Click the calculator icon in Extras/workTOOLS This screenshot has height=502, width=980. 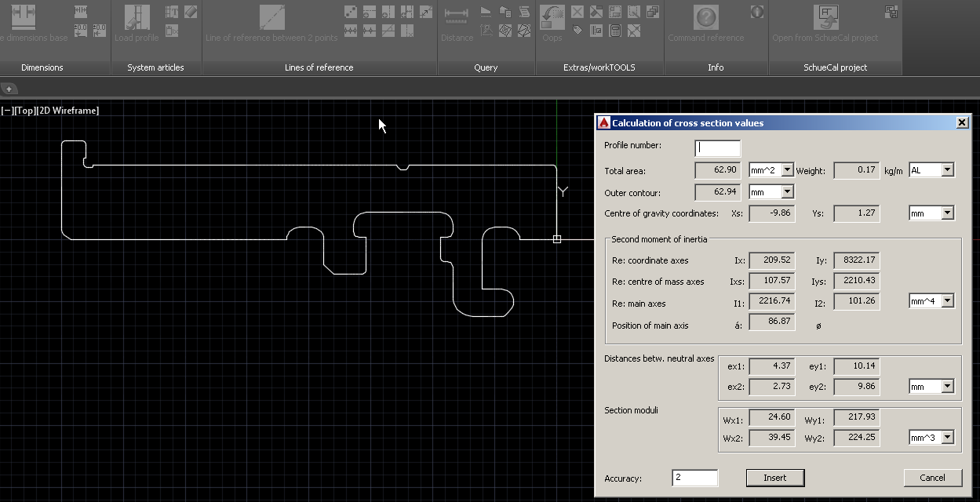point(615,31)
